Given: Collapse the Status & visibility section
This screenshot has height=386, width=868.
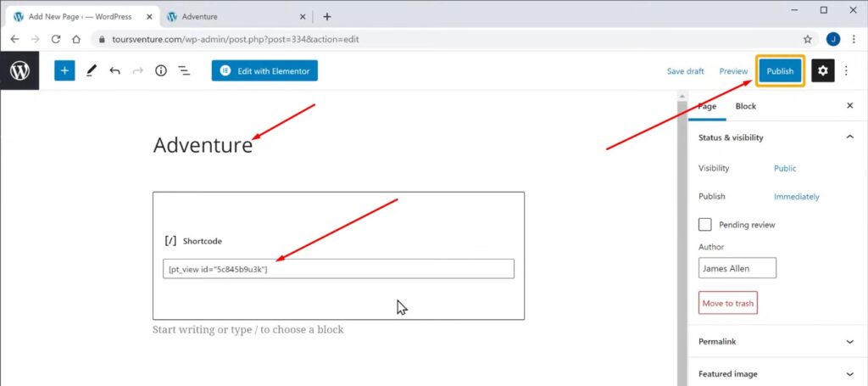Looking at the screenshot, I should pyautogui.click(x=850, y=137).
